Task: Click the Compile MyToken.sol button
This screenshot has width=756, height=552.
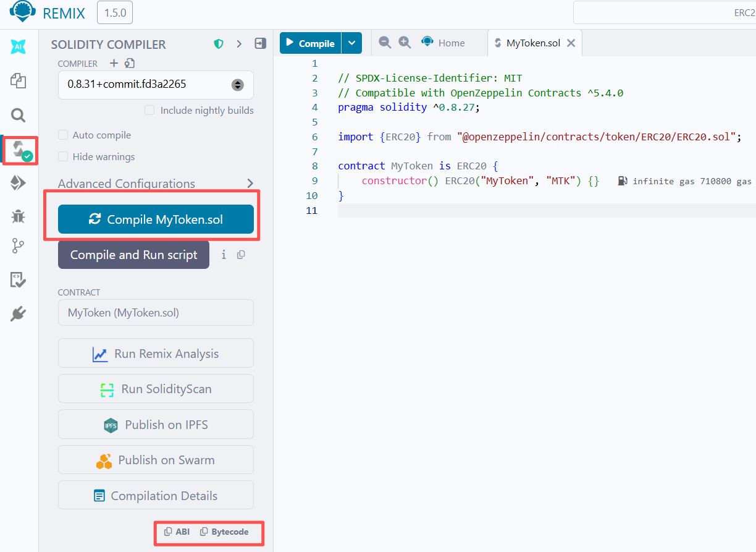Action: point(156,219)
